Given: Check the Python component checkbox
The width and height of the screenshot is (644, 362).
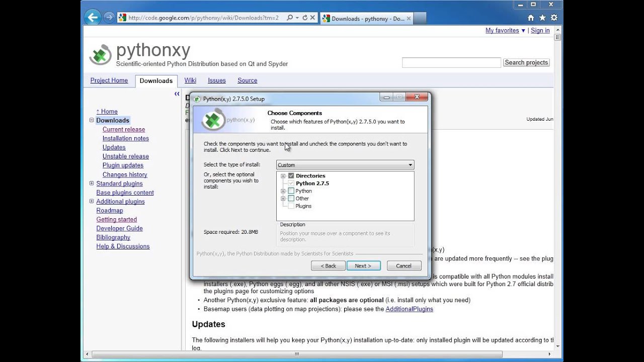Looking at the screenshot, I should [x=291, y=191].
